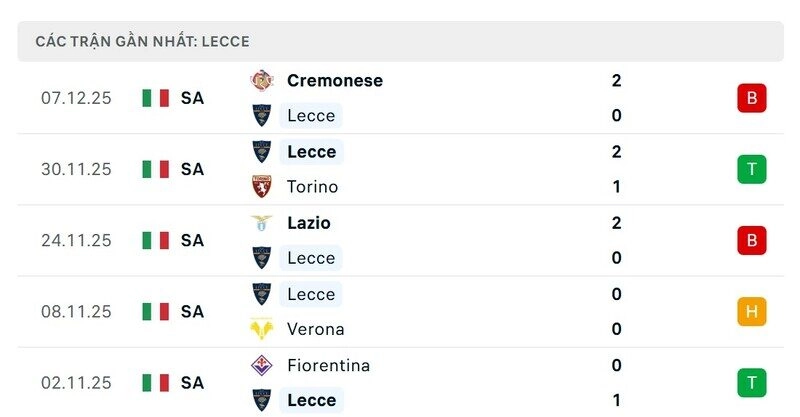Open the Cremonese team name
Image resolution: width=800 pixels, height=417 pixels.
pos(334,80)
